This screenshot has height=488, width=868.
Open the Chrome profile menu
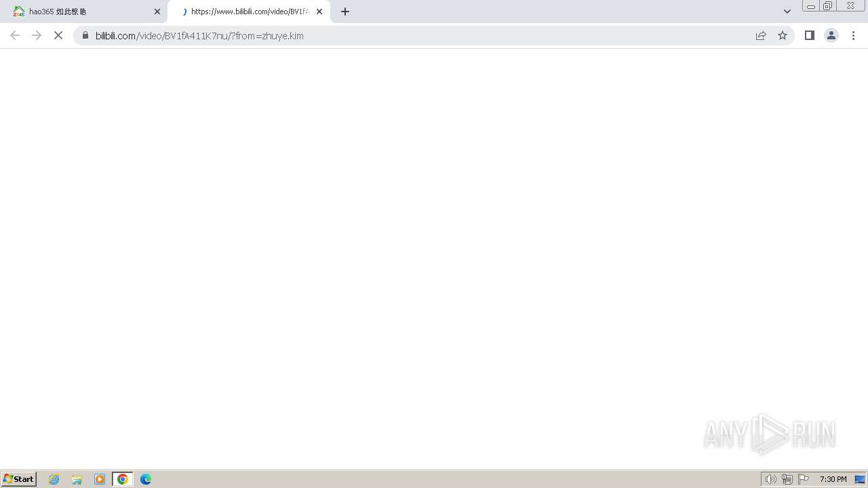pos(831,35)
